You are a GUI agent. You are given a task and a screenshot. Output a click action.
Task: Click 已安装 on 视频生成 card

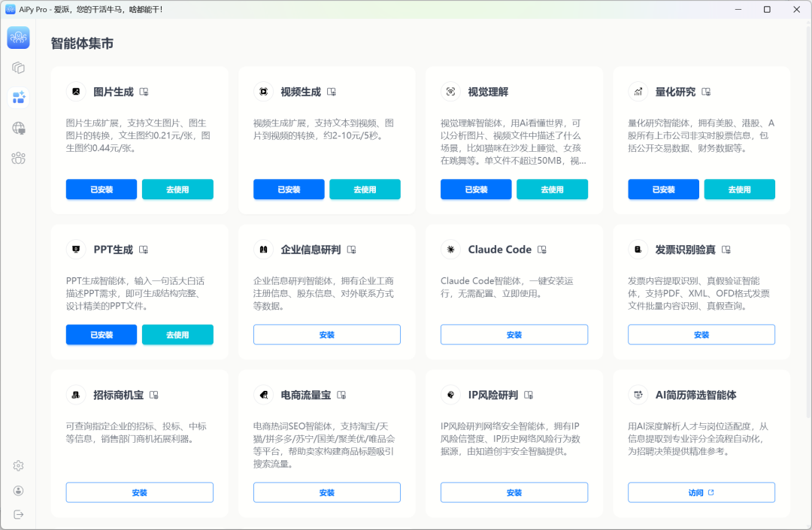[289, 189]
